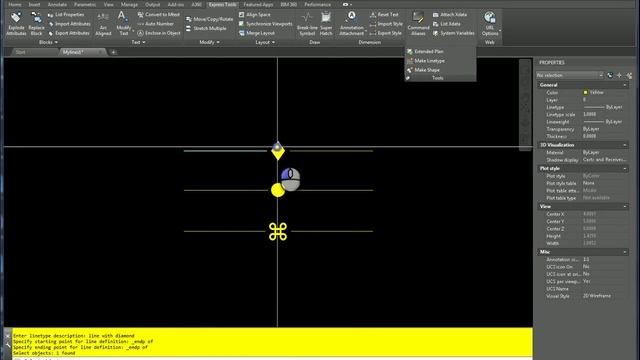Collapse the 3D Visualization section
The height and width of the screenshot is (360, 640).
(625, 145)
